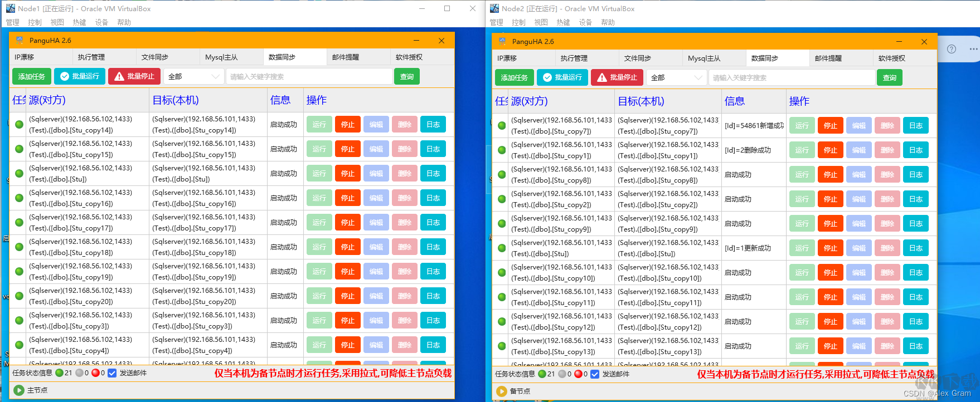Click the 添加任务 button in Node2

tap(514, 77)
